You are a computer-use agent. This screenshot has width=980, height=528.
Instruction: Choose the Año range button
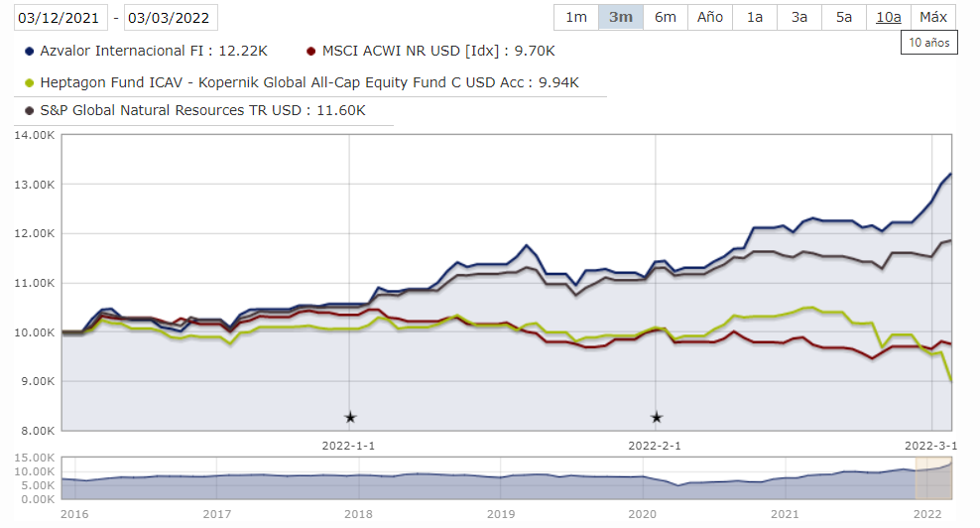point(709,17)
